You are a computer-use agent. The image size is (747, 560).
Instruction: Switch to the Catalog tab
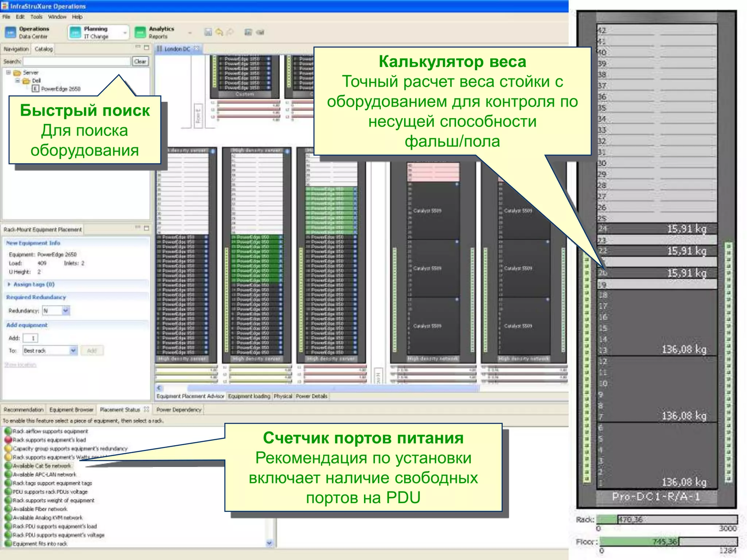43,49
